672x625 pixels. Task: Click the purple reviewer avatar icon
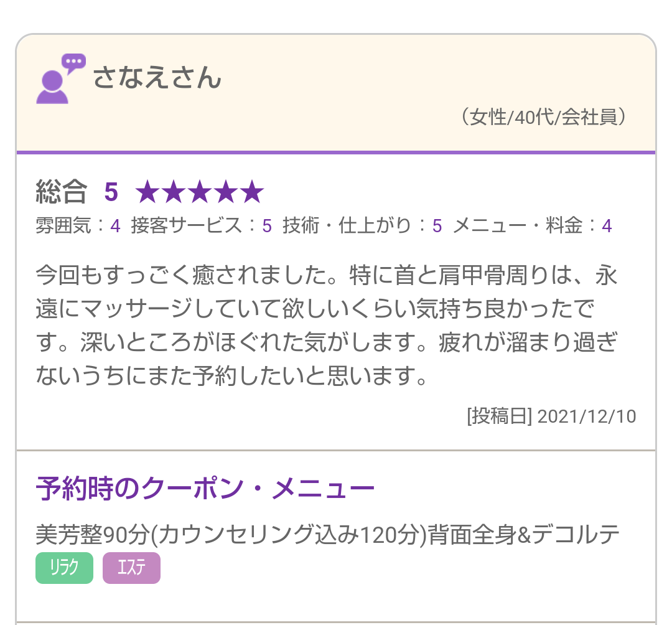(60, 80)
